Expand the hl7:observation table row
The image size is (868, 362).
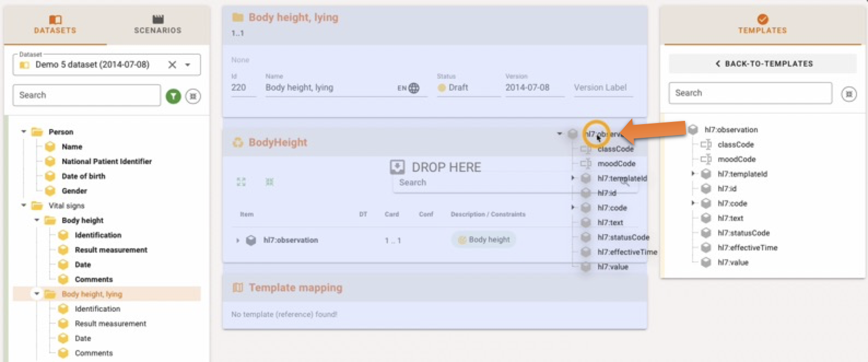[238, 240]
